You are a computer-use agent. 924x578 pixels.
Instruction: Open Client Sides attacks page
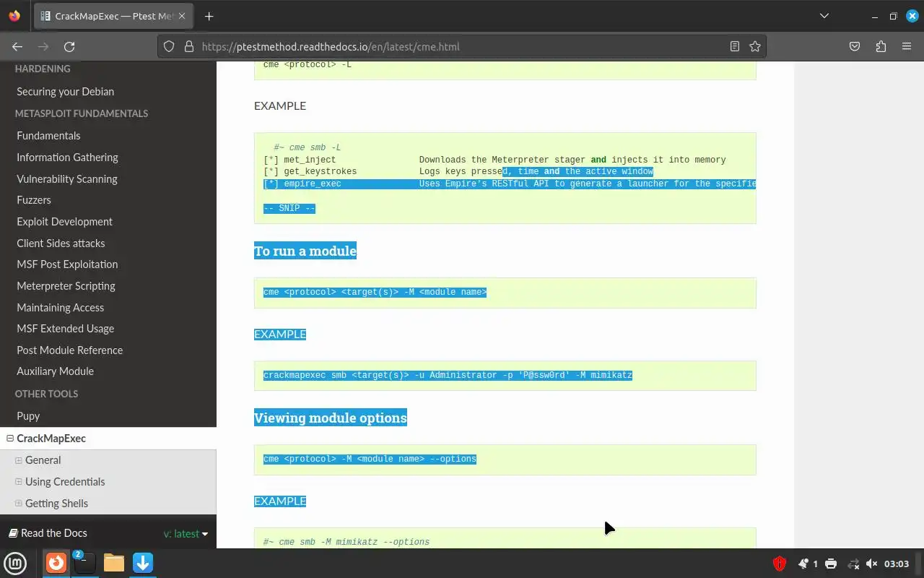click(61, 243)
